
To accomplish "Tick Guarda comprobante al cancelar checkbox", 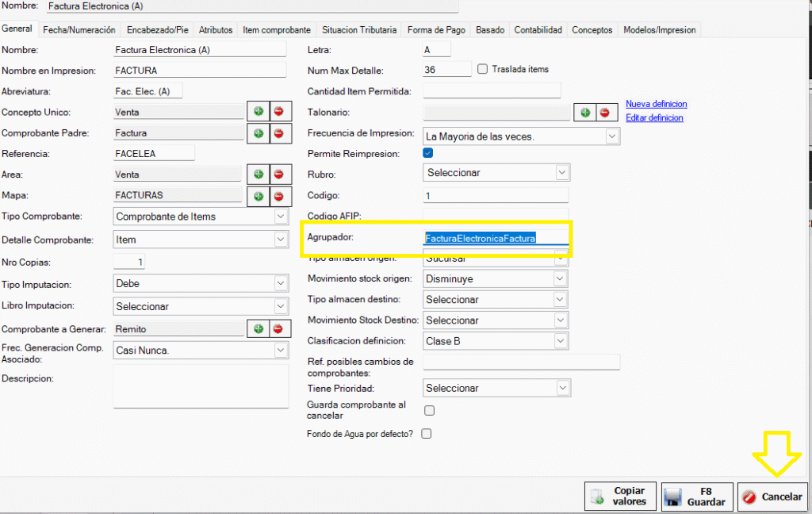I will [x=430, y=410].
